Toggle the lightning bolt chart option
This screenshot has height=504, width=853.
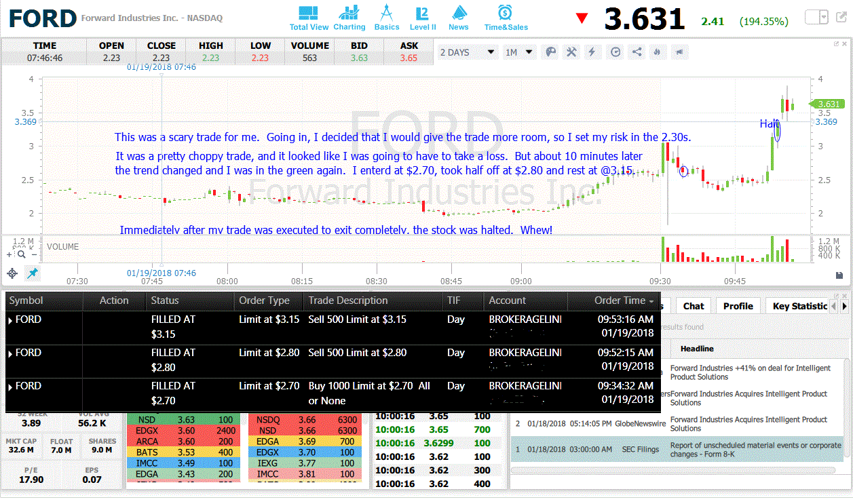click(592, 52)
